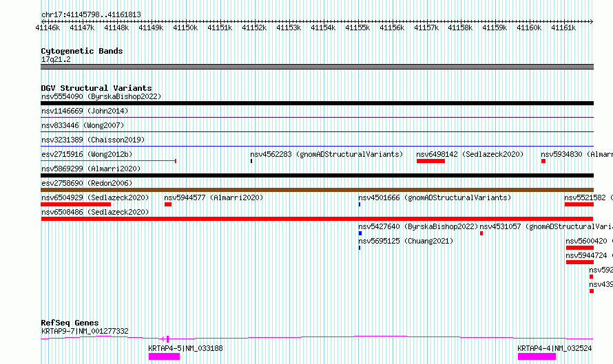Click the 41155k ruler tick label
The height and width of the screenshot is (364, 613).
click(357, 28)
